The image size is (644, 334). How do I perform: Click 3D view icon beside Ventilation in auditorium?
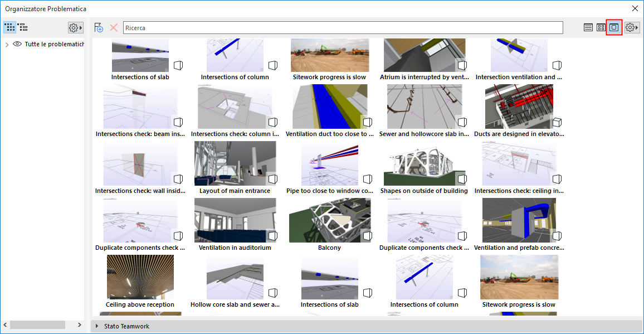tap(273, 236)
